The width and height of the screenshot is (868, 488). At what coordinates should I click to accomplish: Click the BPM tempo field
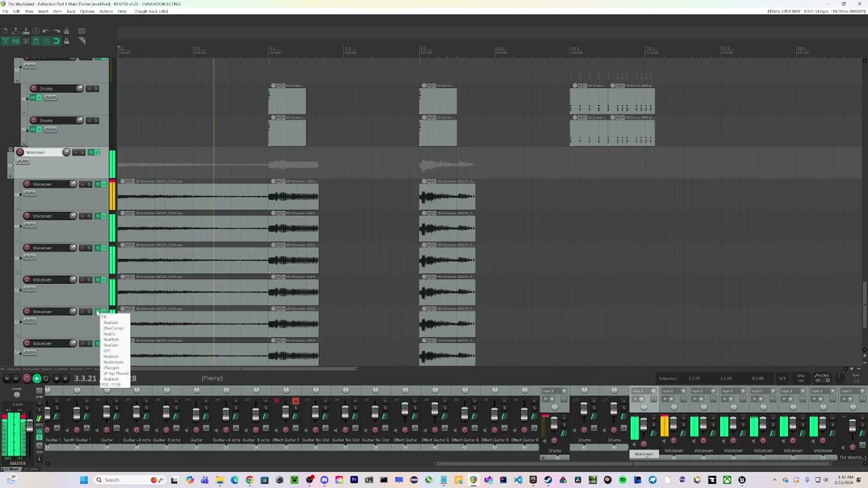click(801, 378)
